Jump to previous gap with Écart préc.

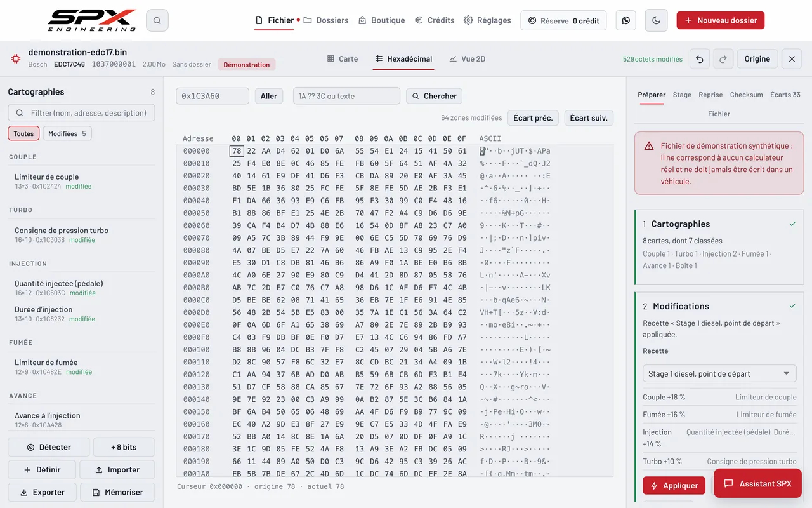533,118
